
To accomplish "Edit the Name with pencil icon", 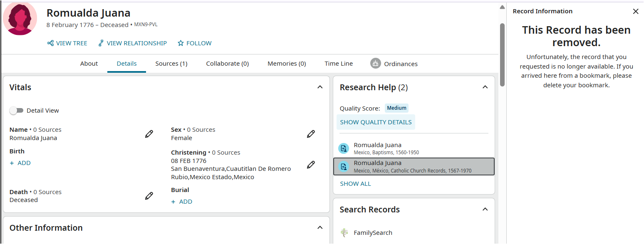I will (149, 134).
